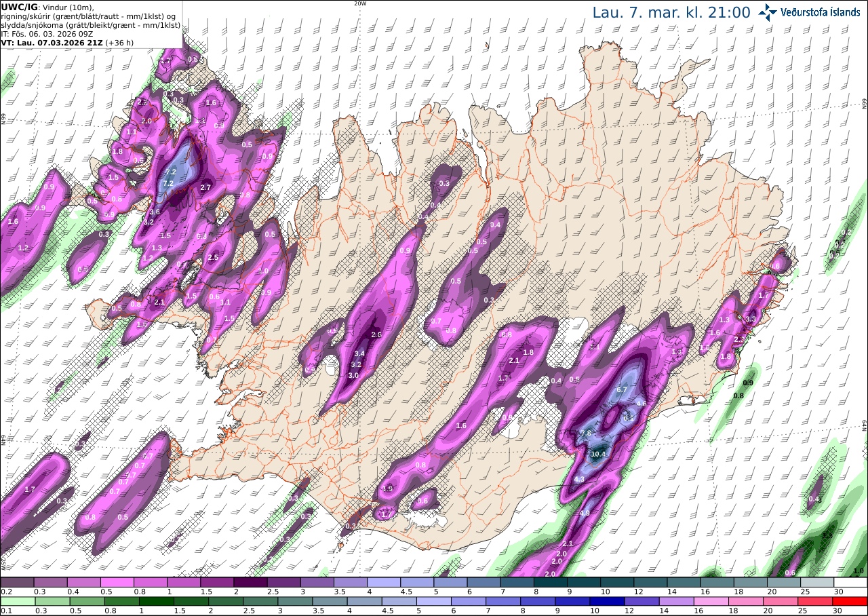The image size is (868, 616).
Task: Select snow legend swatch between 2 and 2.5
Action: tap(250, 582)
